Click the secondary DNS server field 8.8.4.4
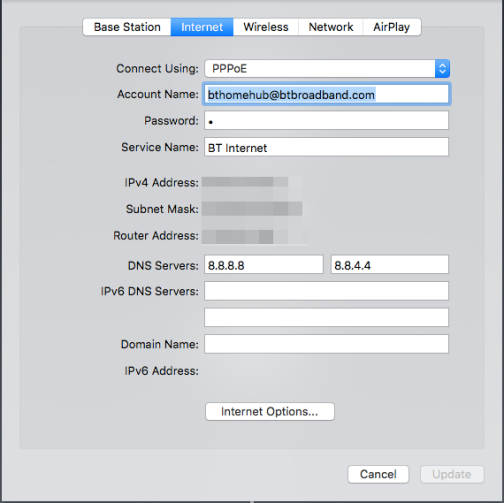The width and height of the screenshot is (504, 503). point(390,265)
